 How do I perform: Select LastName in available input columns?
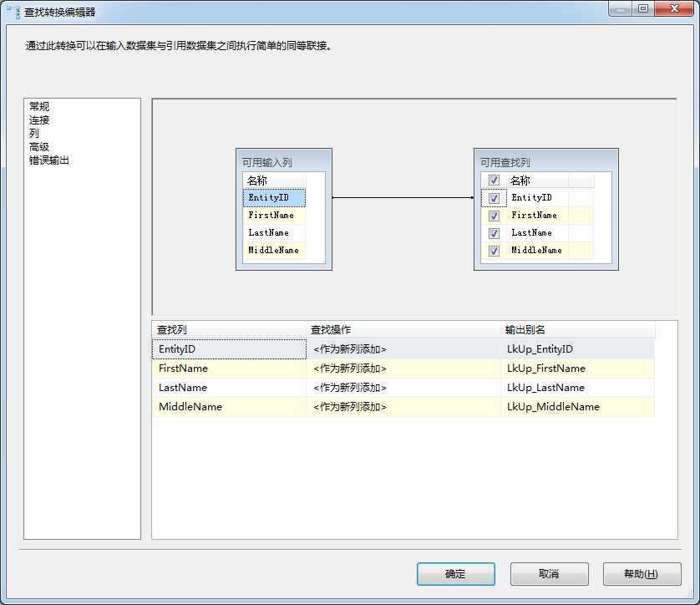click(275, 232)
